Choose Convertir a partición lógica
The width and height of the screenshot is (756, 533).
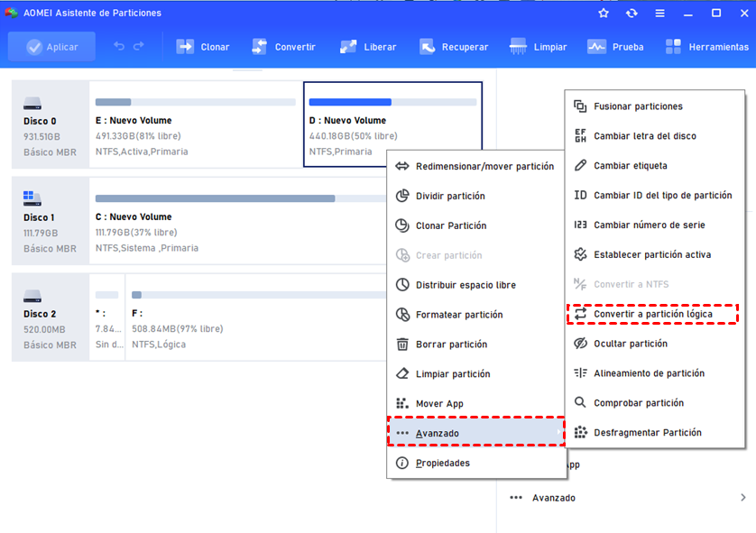coord(655,314)
